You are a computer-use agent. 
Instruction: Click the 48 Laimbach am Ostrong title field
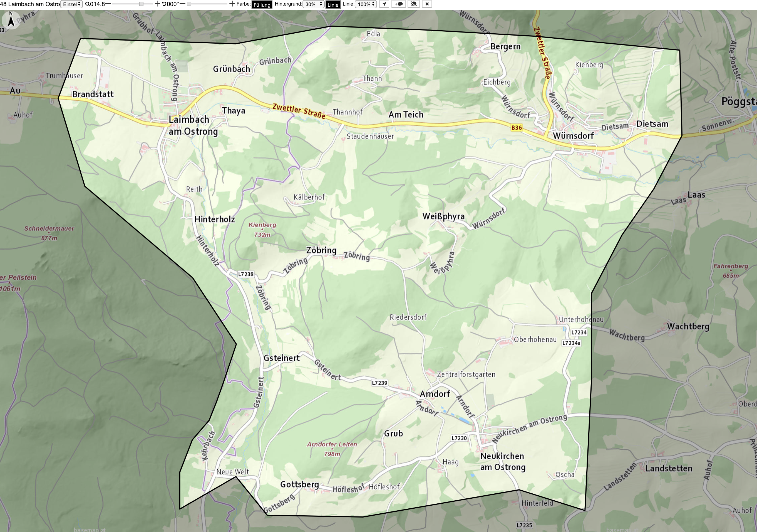pyautogui.click(x=30, y=4)
